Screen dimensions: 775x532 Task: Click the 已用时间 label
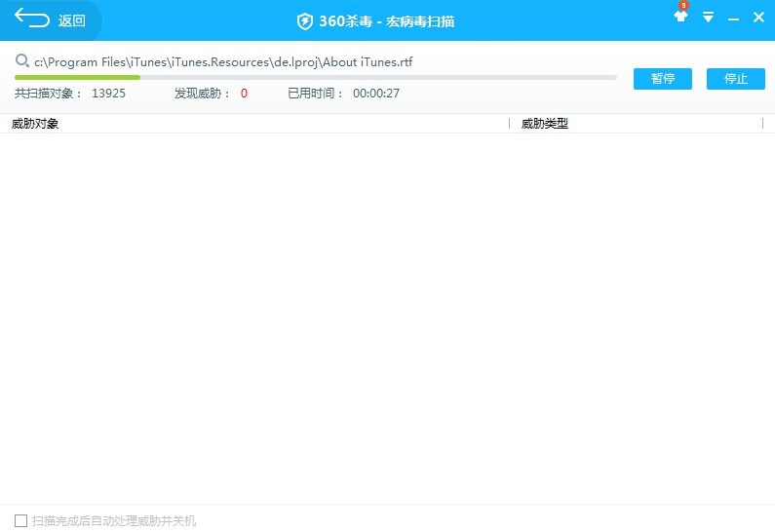(315, 94)
